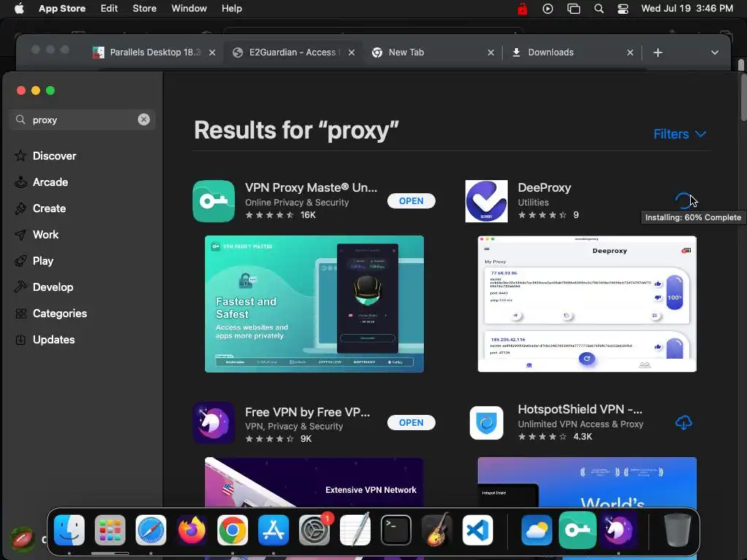This screenshot has height=560, width=747.
Task: Click the DeeProxy app icon
Action: [x=487, y=201]
